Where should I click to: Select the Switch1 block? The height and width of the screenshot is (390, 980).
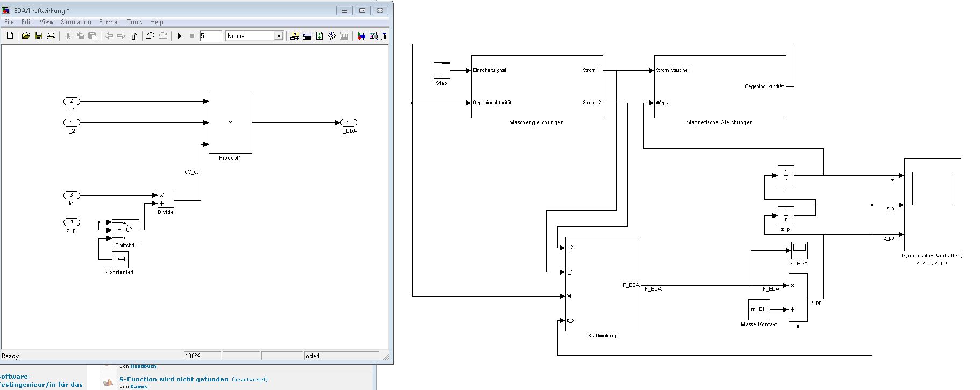click(x=125, y=230)
